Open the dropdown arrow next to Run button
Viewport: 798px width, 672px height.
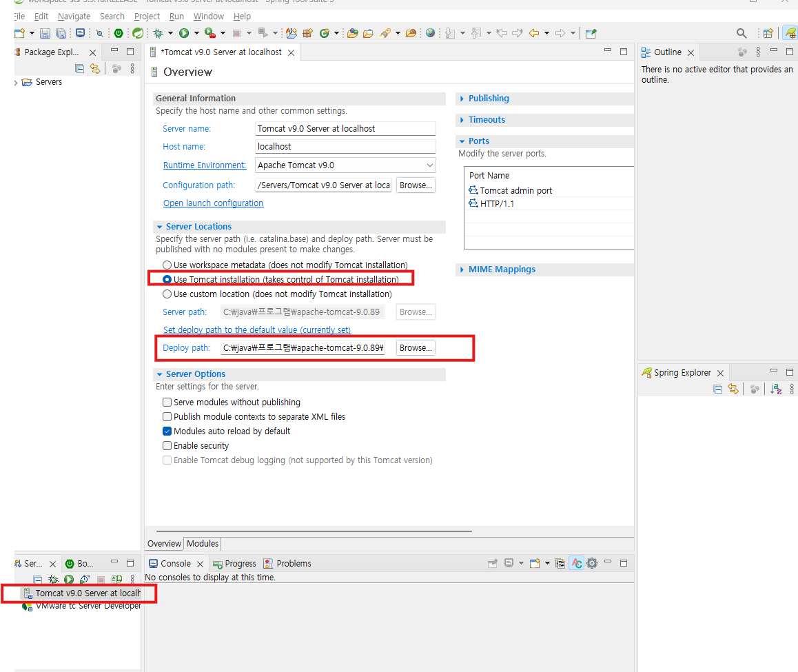click(x=196, y=34)
